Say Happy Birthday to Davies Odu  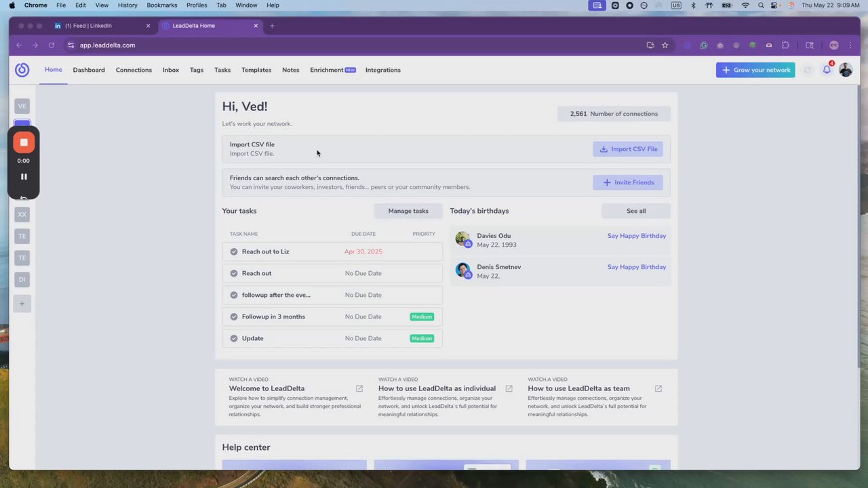click(x=637, y=236)
